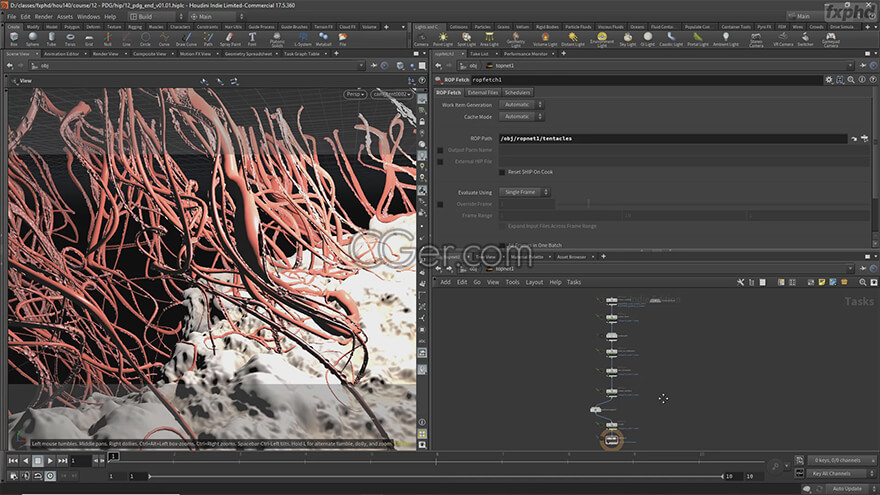
Task: Click the current frame number field
Action: (80, 461)
